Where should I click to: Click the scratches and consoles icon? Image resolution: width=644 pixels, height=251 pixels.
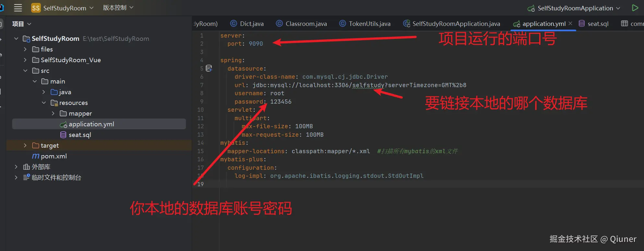tap(27, 177)
